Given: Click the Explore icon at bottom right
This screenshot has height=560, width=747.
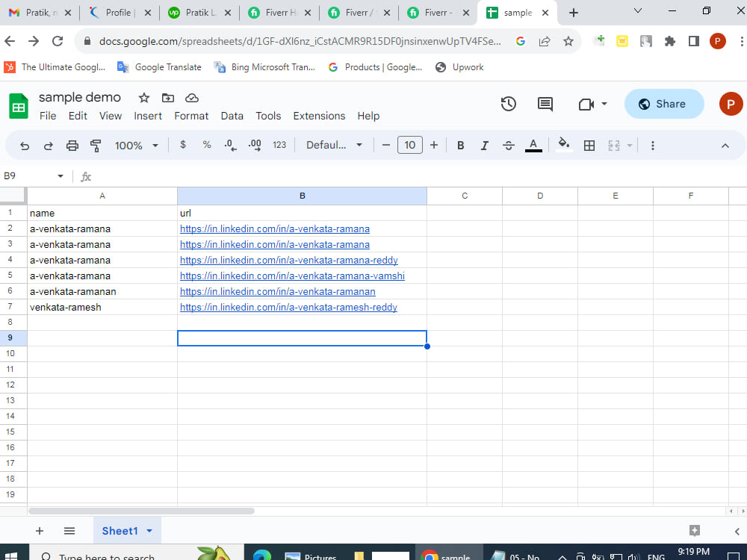Looking at the screenshot, I should click(695, 530).
